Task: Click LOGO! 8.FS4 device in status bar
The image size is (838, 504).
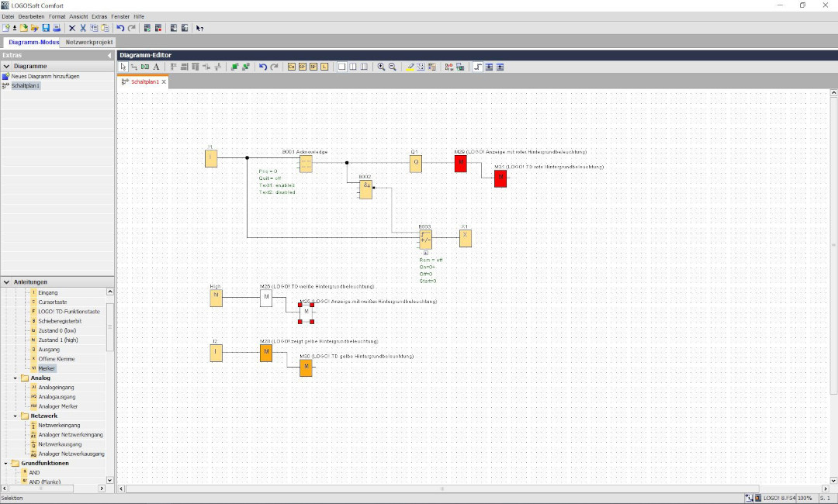Action: (x=779, y=498)
